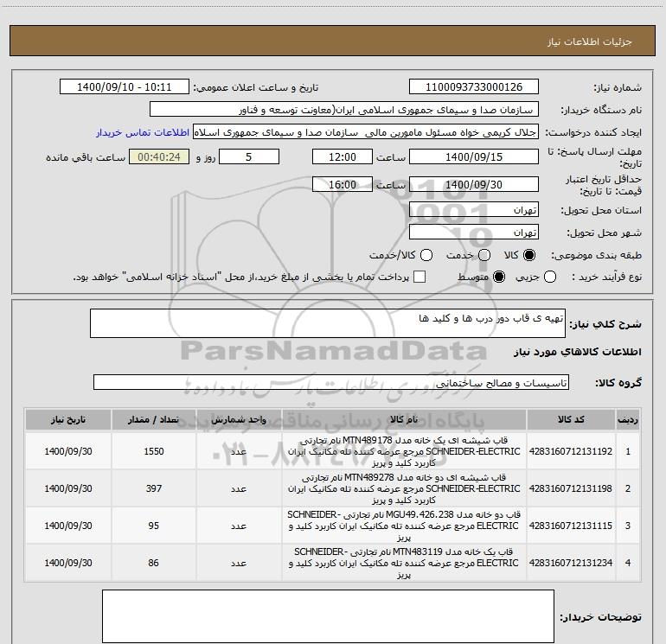Image resolution: width=666 pixels, height=644 pixels.
Task: Click the validity time field 16:00
Action: coord(343,185)
